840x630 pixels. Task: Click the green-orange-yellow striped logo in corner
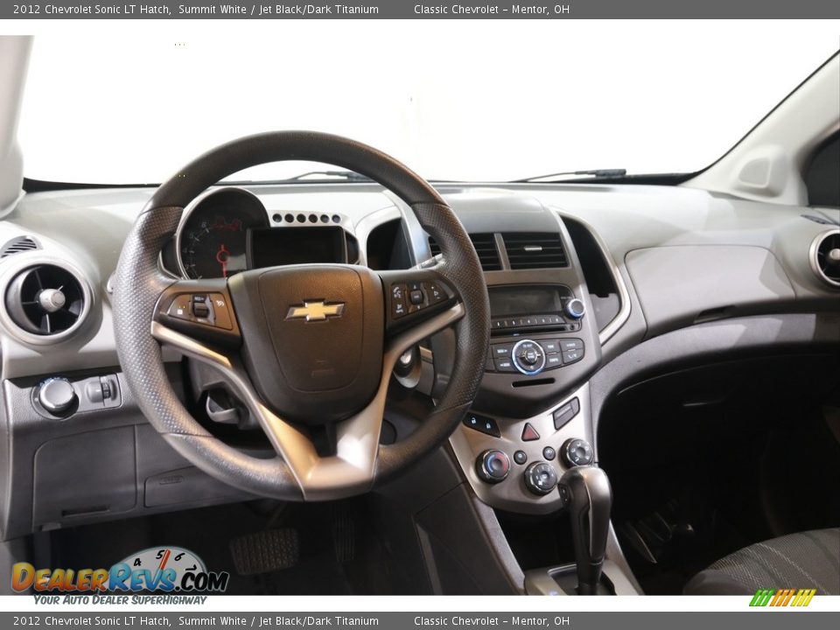[782, 598]
